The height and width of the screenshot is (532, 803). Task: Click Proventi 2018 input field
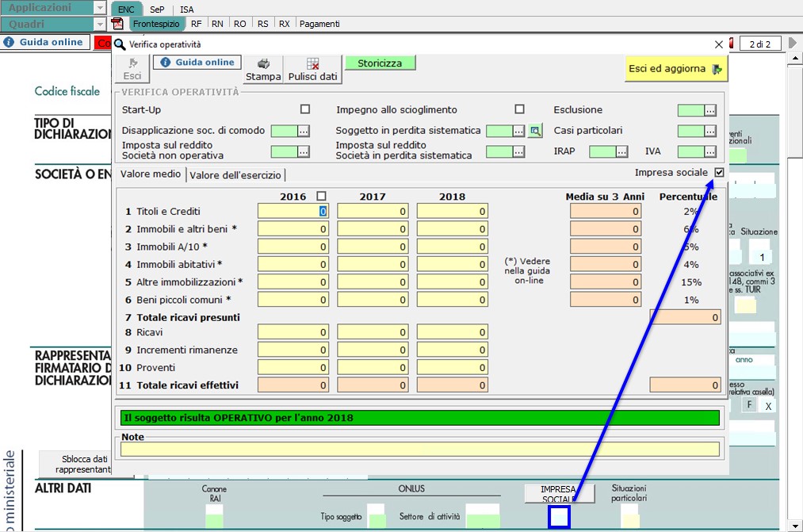[452, 368]
